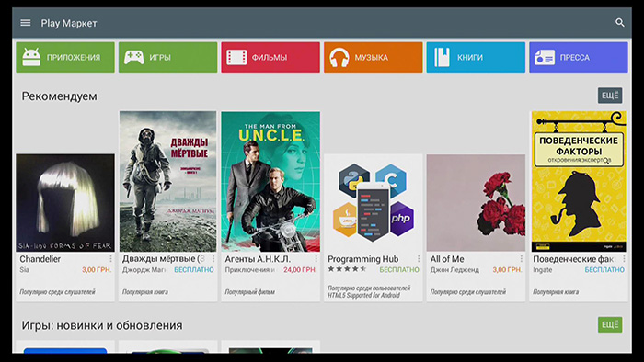Click the Chandelier price 3,00 ГРН.
This screenshot has height=362, width=644.
click(97, 270)
